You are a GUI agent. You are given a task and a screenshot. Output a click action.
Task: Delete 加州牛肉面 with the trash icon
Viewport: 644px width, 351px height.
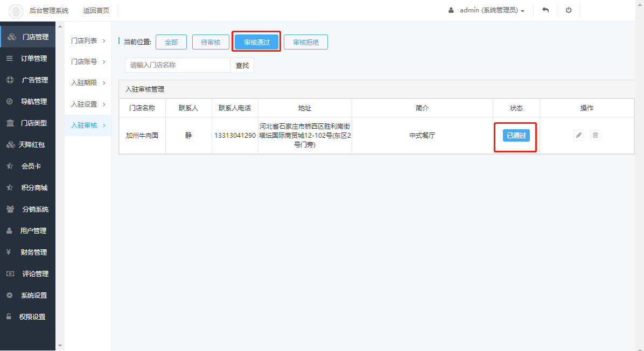595,135
